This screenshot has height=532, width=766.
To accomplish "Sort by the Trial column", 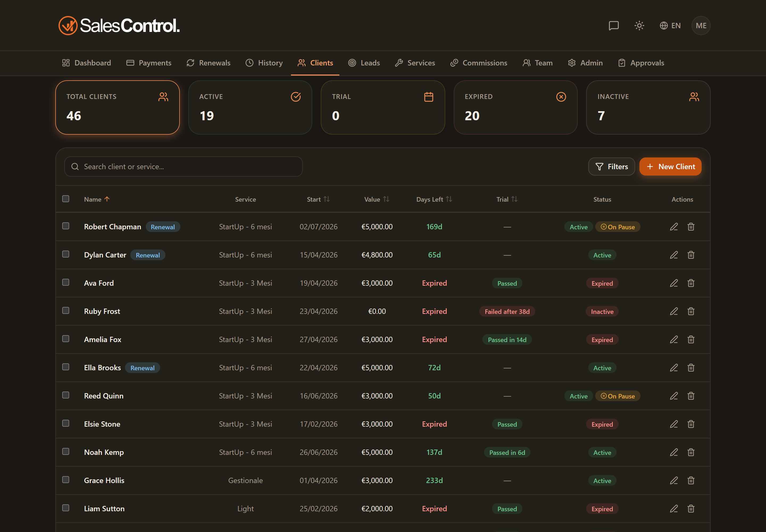I will click(507, 199).
